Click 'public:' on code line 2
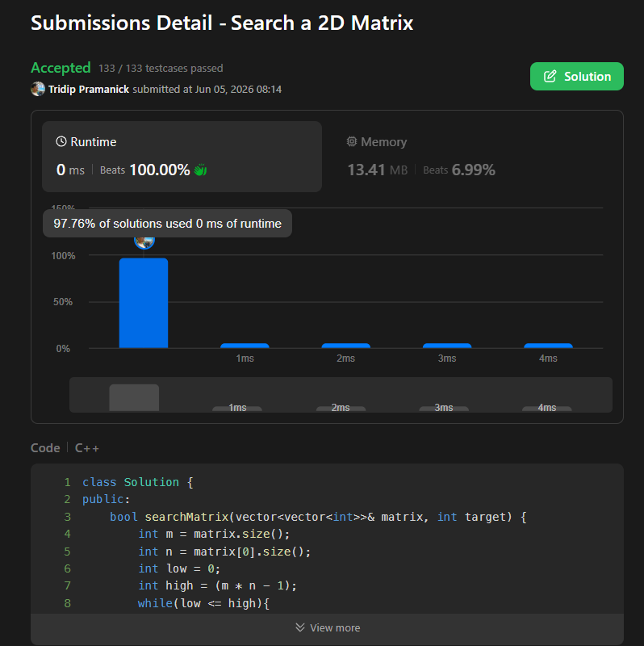The image size is (644, 646). [107, 499]
